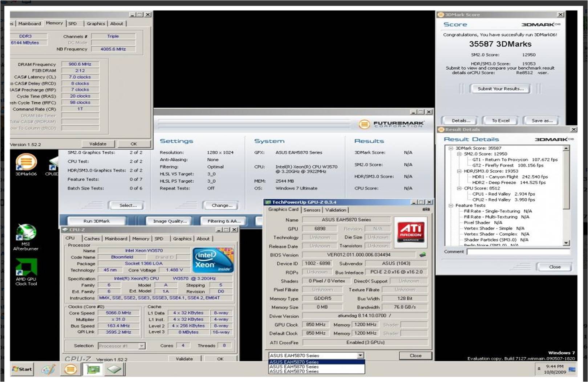The image size is (588, 382).
Task: Take a GPU-Z screenshot with the camera icon
Action: pos(426,210)
